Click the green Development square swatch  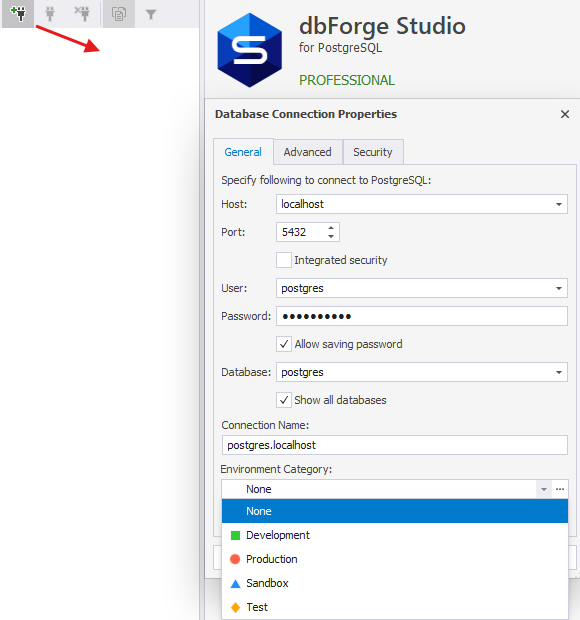pyautogui.click(x=235, y=535)
